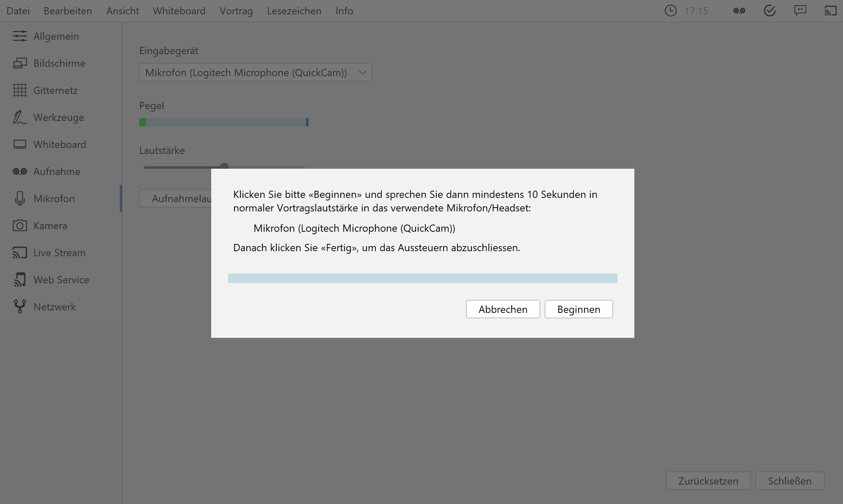The image size is (843, 504).
Task: Click the recording tape icon top right
Action: tap(739, 11)
